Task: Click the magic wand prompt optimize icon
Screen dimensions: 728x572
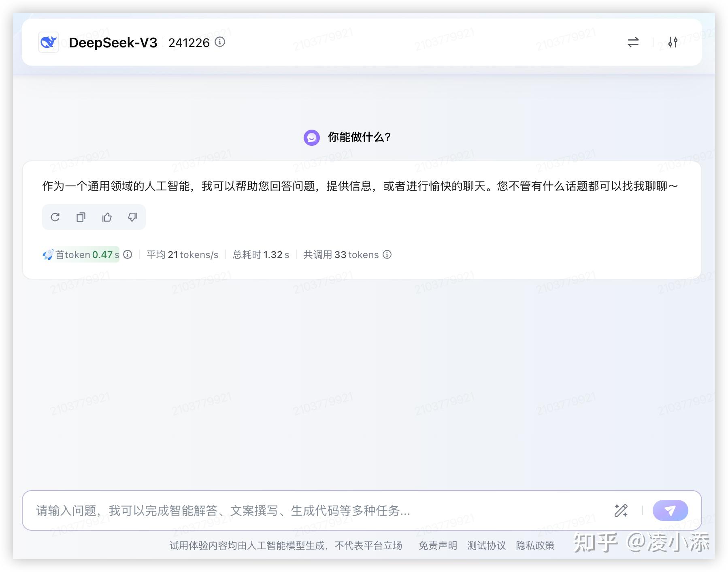Action: coord(621,510)
